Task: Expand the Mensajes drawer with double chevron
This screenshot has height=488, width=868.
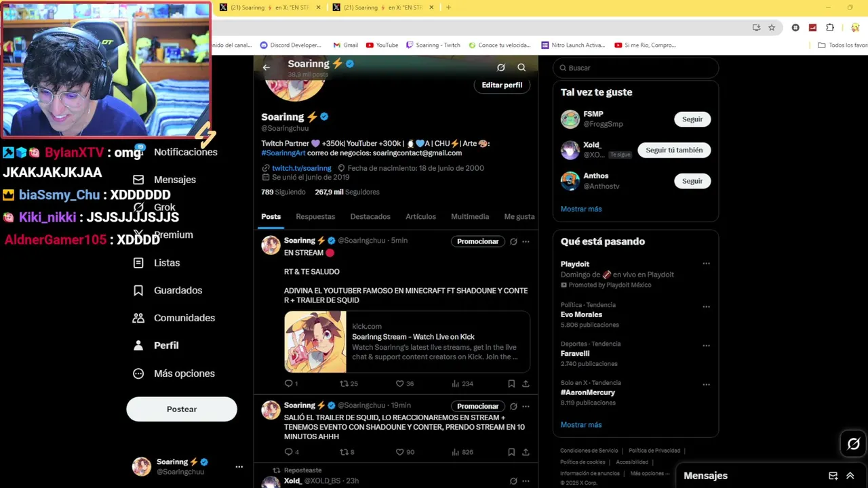Action: 850,476
